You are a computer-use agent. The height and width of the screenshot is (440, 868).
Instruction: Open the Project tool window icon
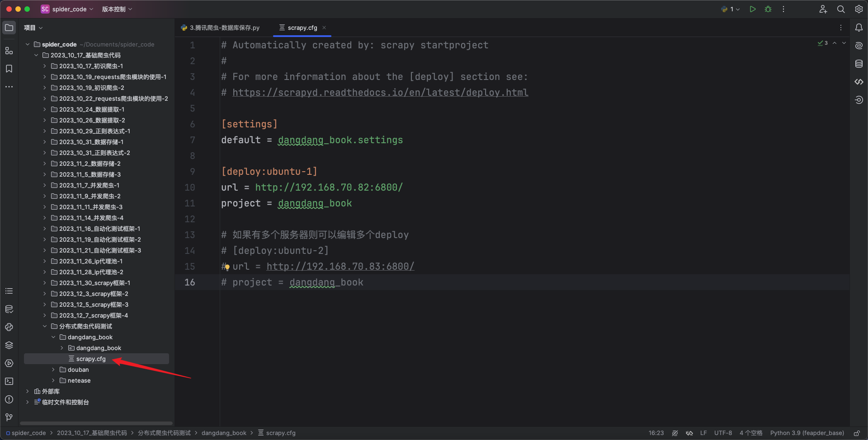coord(9,28)
